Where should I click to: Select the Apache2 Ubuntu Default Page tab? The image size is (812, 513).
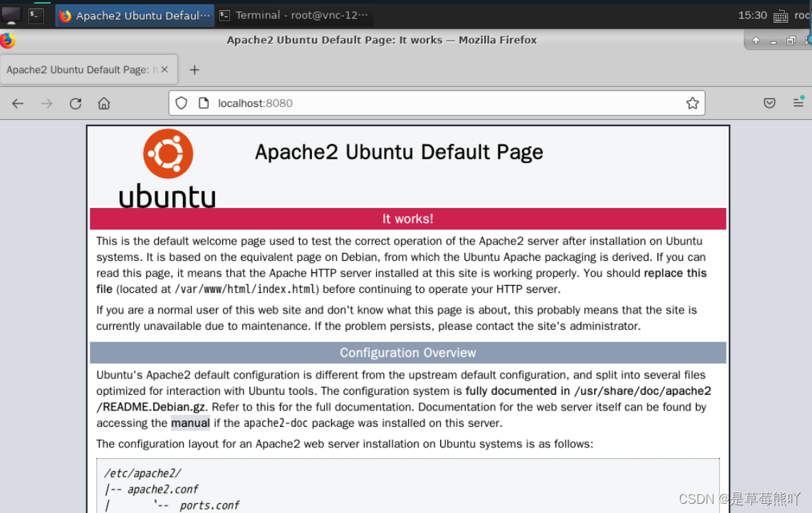click(x=78, y=69)
